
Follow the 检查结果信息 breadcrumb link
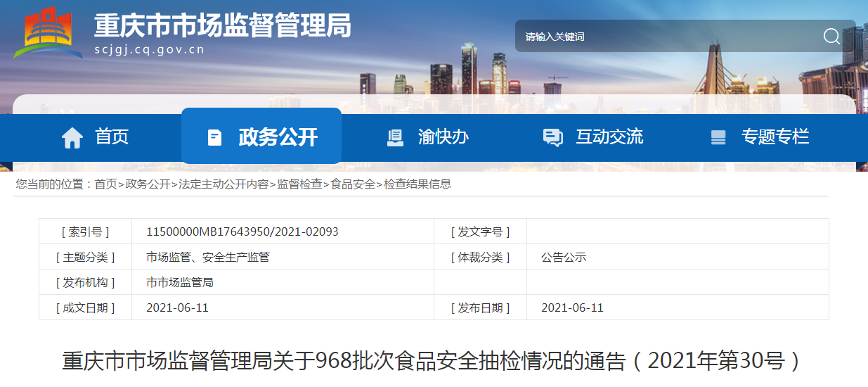coord(417,184)
